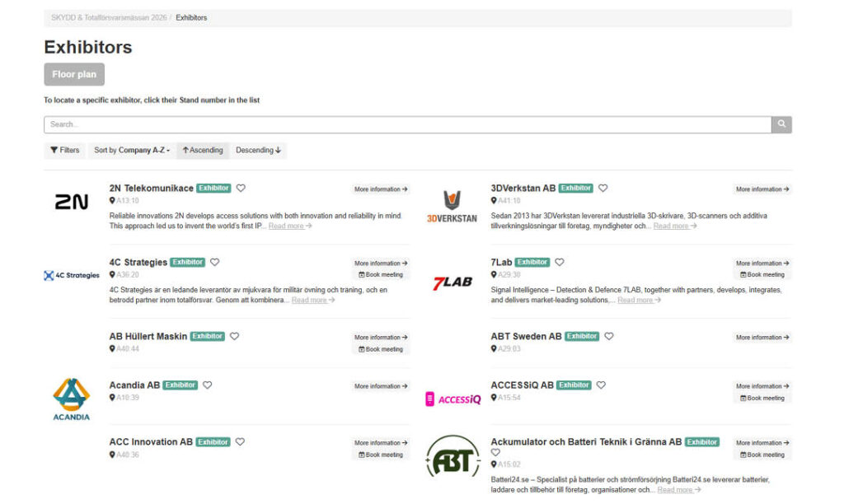Open the 2N company logo
The width and height of the screenshot is (844, 504).
click(72, 203)
